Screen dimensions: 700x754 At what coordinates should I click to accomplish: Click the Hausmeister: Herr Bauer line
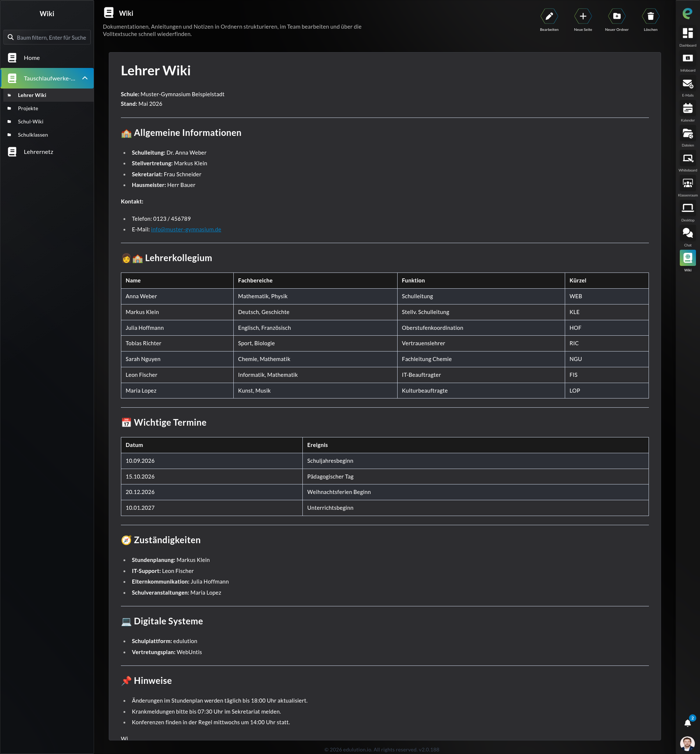tap(164, 185)
